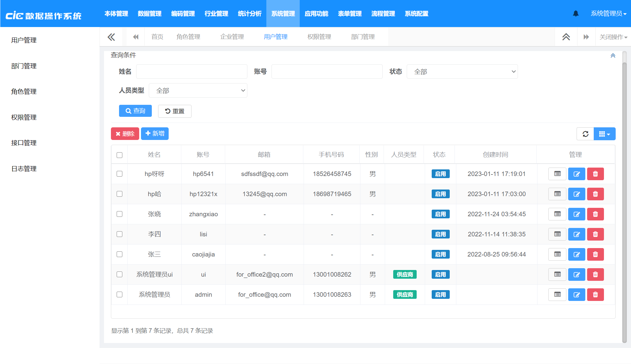
Task: Focus the 姓名 input field
Action: click(191, 72)
